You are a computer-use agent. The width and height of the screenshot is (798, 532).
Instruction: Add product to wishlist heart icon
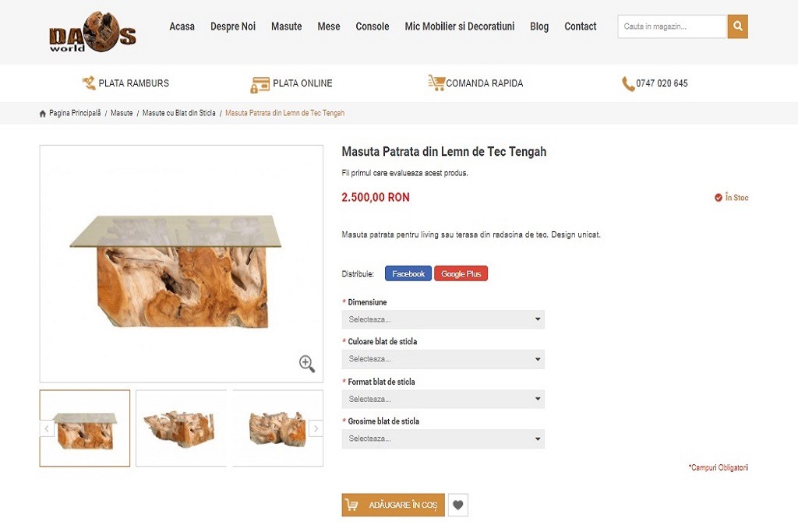tap(458, 506)
